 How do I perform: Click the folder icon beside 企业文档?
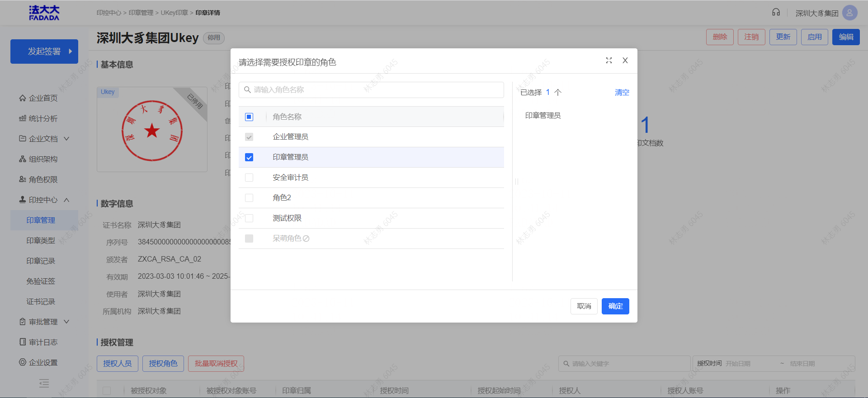pos(23,139)
